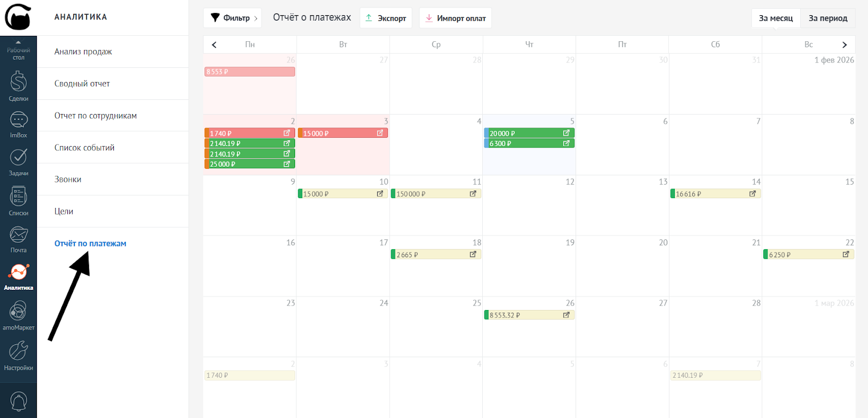Switch to За месяц view
This screenshot has width=868, height=418.
click(x=775, y=18)
